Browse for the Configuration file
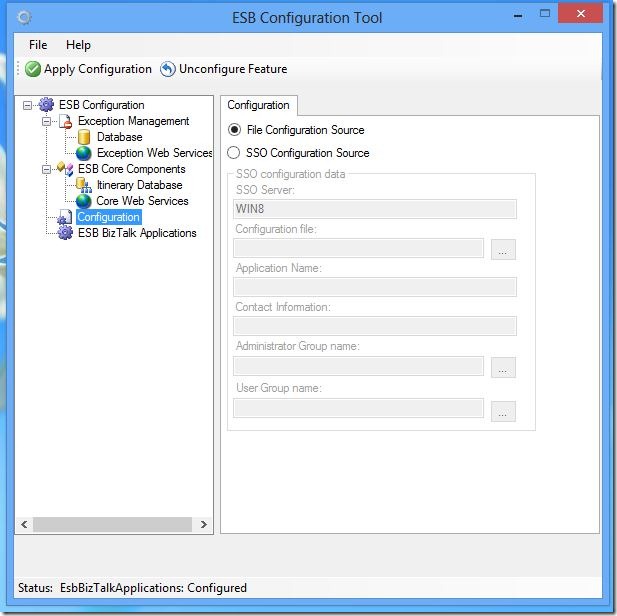This screenshot has width=617, height=616. (x=503, y=249)
